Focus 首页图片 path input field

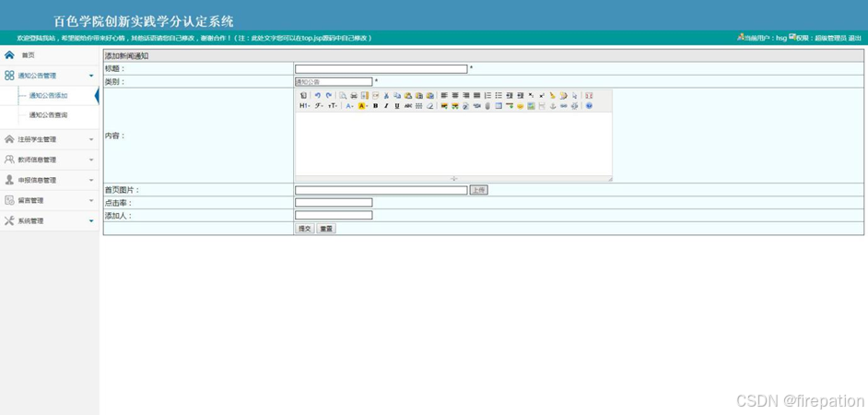[381, 190]
